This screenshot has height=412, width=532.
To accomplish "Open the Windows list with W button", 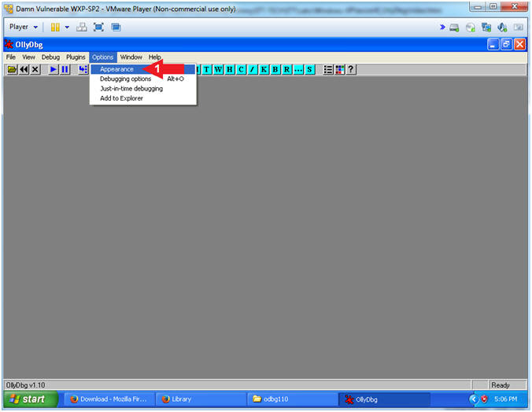I will click(x=218, y=69).
